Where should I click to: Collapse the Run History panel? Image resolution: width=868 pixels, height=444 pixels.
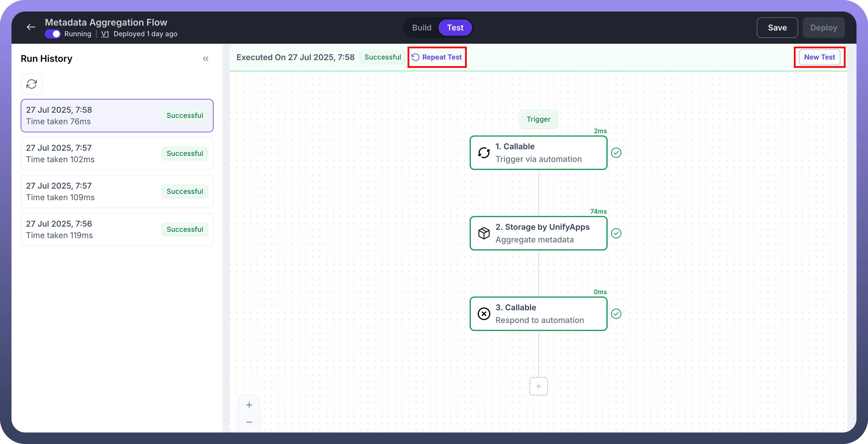click(x=206, y=59)
